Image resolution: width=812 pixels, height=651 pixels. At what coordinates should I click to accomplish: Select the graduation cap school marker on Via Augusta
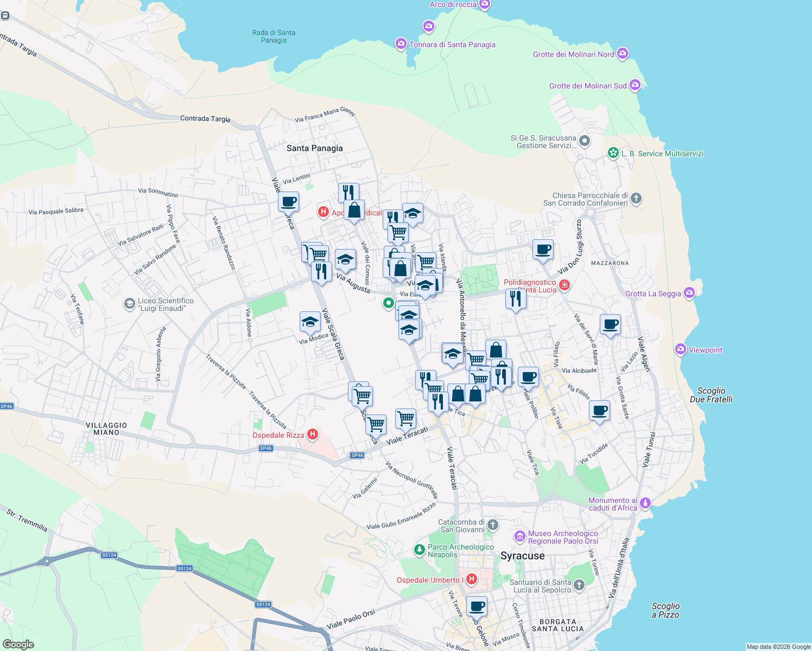345,259
